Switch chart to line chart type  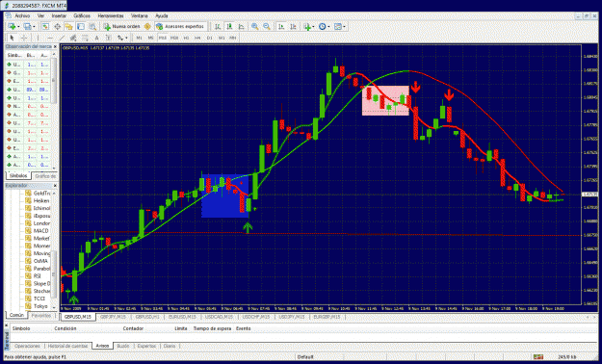click(x=241, y=27)
